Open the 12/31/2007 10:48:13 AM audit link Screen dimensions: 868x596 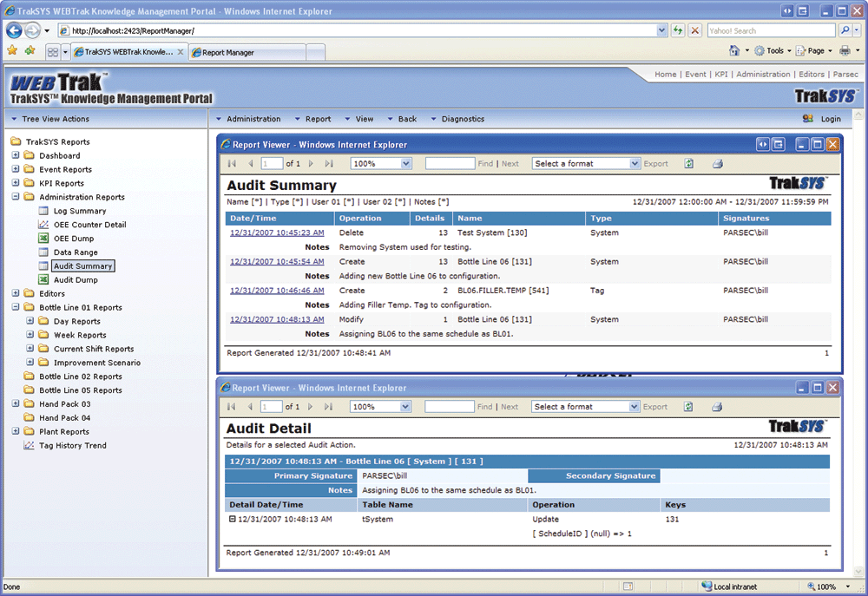(x=277, y=319)
